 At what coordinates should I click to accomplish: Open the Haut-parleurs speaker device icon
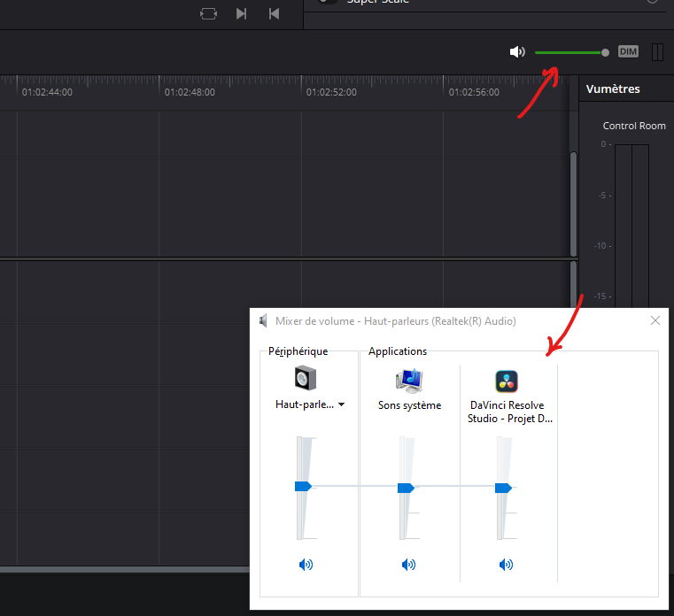coord(306,379)
